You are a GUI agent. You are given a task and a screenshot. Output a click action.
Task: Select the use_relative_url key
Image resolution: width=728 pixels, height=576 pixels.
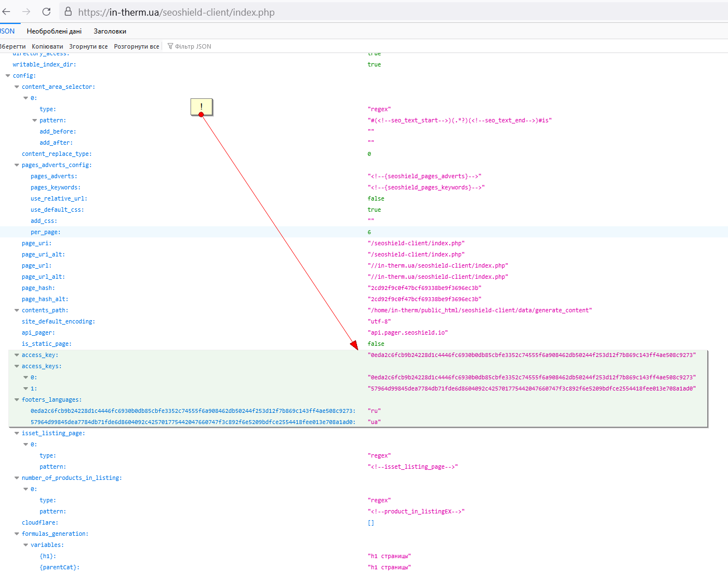click(59, 199)
